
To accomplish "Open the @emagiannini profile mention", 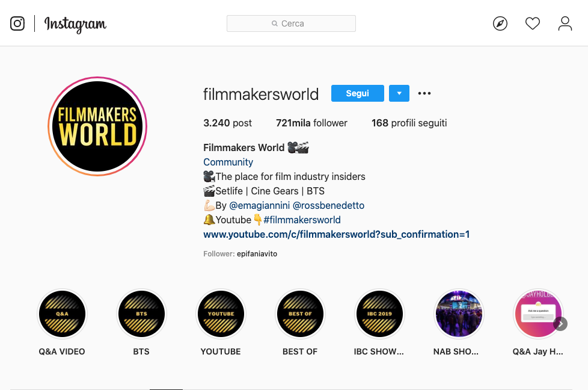I will pyautogui.click(x=259, y=205).
